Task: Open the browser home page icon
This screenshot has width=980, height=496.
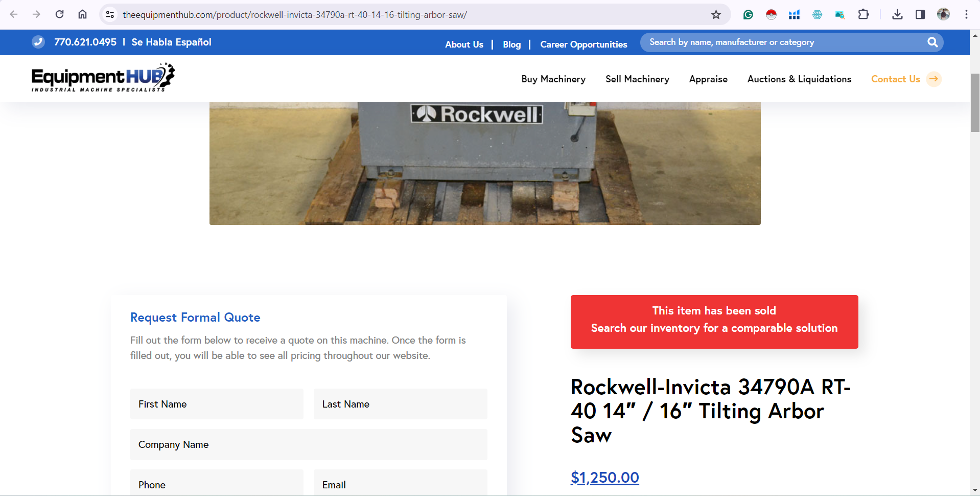Action: [x=82, y=14]
